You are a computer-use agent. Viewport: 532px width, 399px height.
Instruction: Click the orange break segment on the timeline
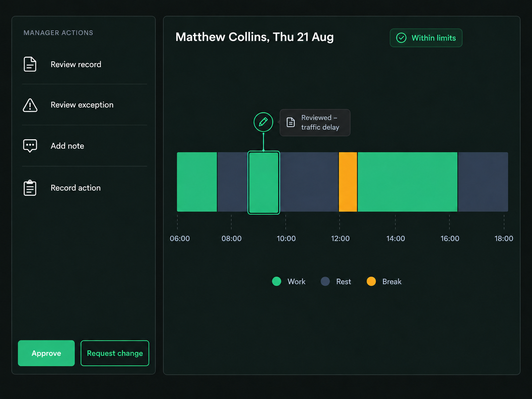click(x=348, y=182)
